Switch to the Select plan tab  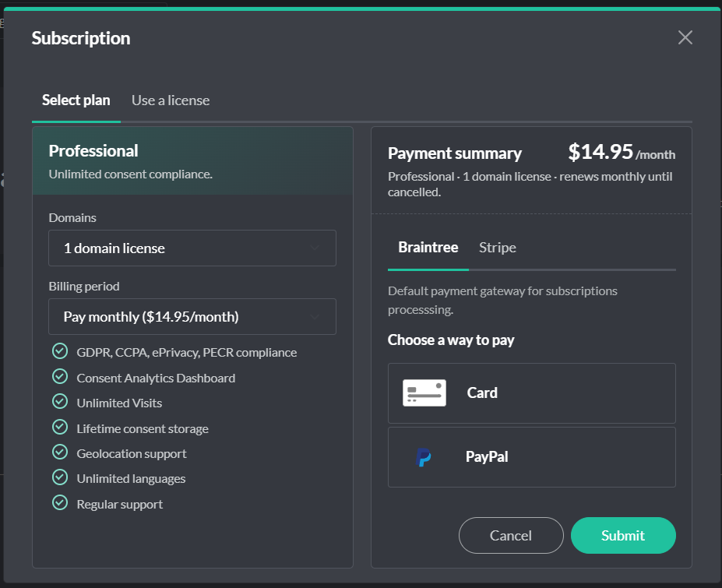pyautogui.click(x=76, y=100)
